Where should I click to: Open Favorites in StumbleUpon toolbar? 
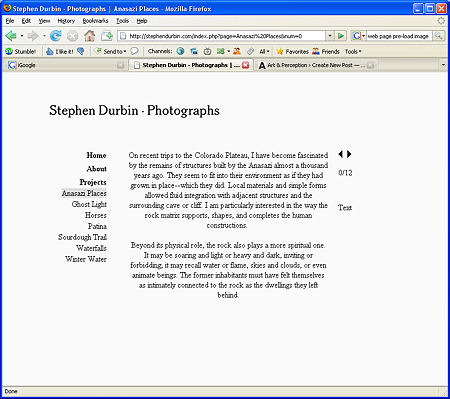coord(293,51)
